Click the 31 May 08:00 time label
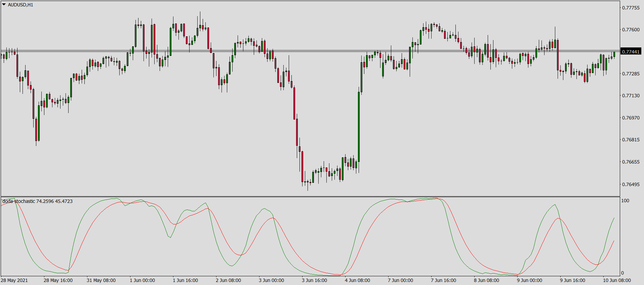 tap(101, 280)
